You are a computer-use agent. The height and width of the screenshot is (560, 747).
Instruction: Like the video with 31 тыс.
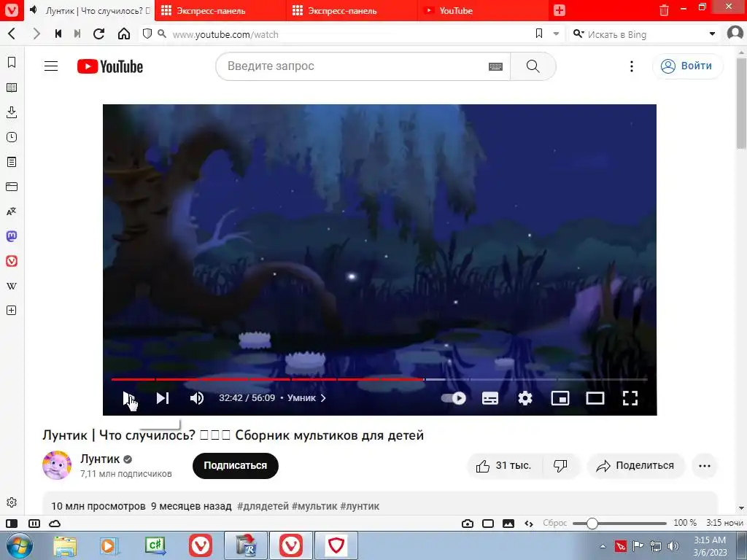pos(504,466)
